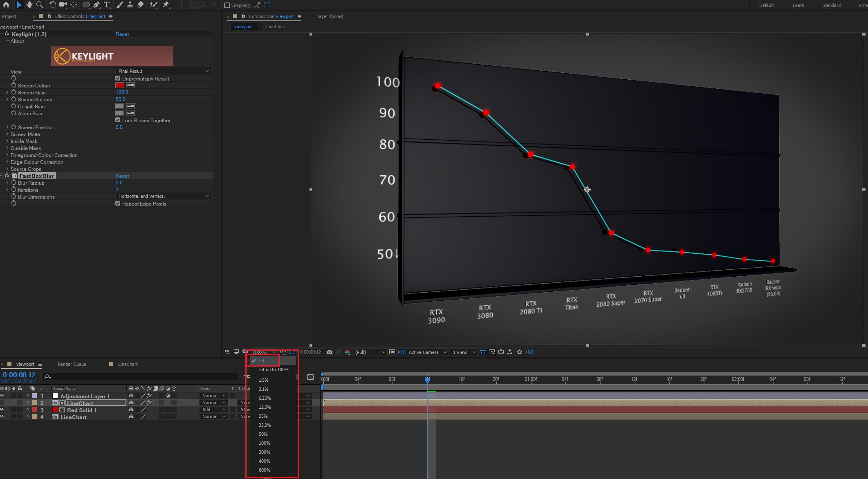Expand Foreground Colour Correction group
This screenshot has height=479, width=868.
(x=7, y=155)
